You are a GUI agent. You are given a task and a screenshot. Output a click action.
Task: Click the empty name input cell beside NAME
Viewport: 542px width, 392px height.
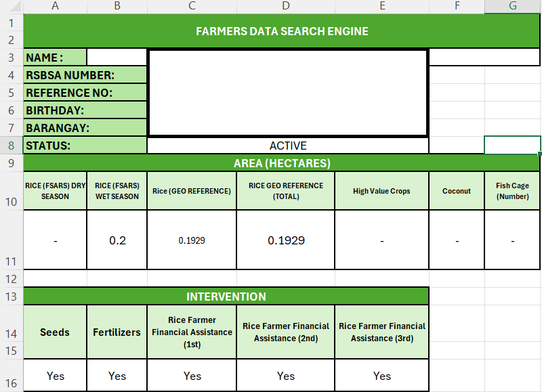tap(117, 58)
